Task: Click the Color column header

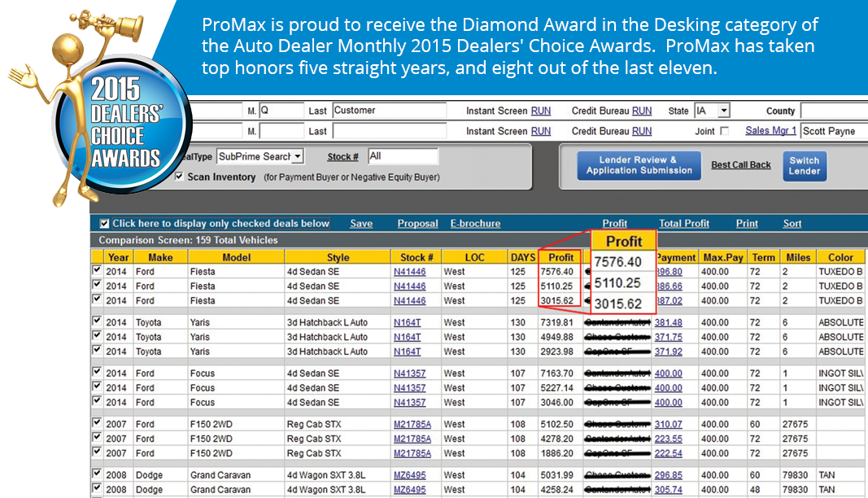Action: tap(840, 257)
